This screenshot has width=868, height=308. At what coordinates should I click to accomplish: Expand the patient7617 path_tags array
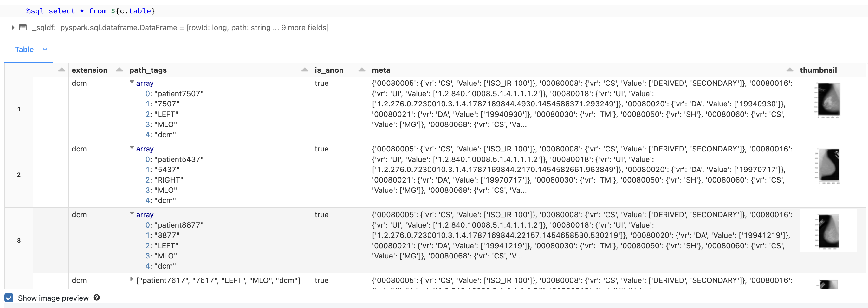coord(132,279)
